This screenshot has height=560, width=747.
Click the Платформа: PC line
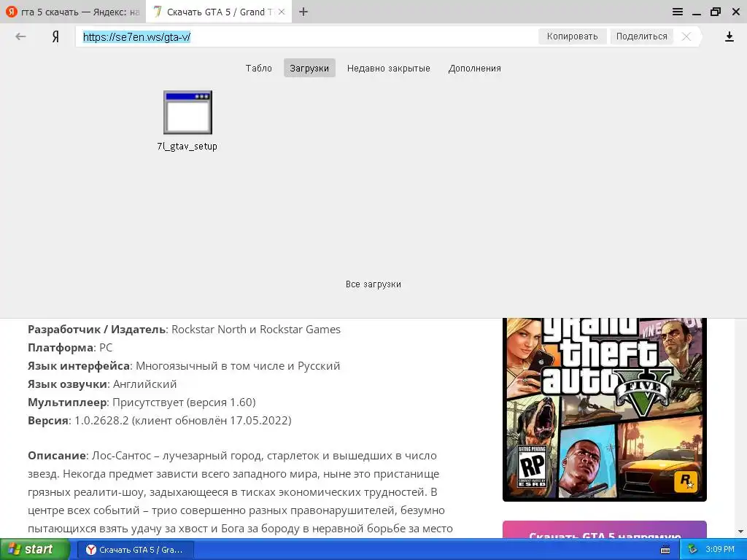(x=70, y=348)
